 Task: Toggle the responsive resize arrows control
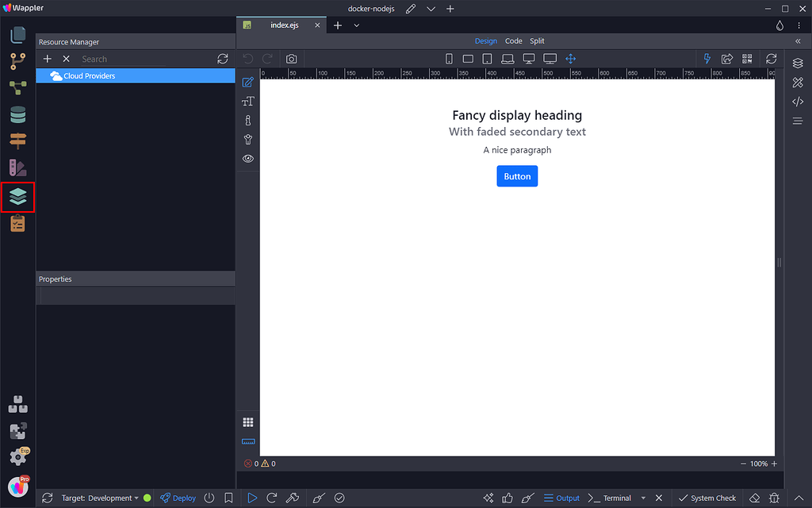tap(570, 58)
